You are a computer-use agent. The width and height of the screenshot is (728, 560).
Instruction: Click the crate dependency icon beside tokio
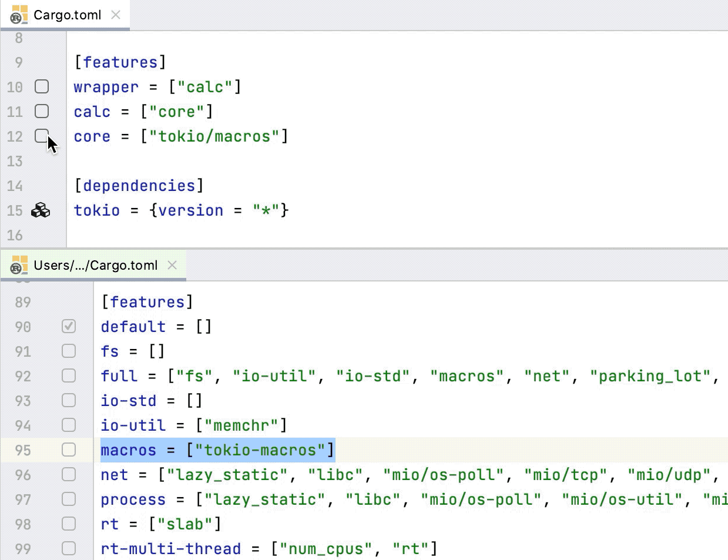click(41, 210)
